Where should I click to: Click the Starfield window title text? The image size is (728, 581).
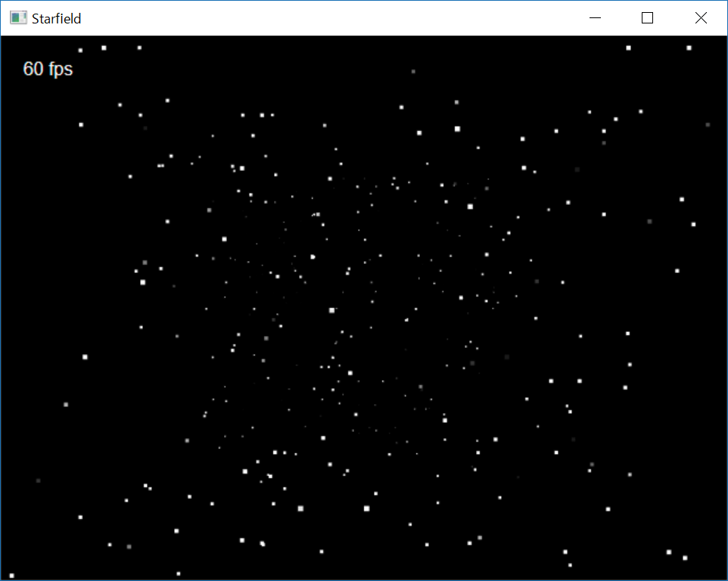click(56, 19)
